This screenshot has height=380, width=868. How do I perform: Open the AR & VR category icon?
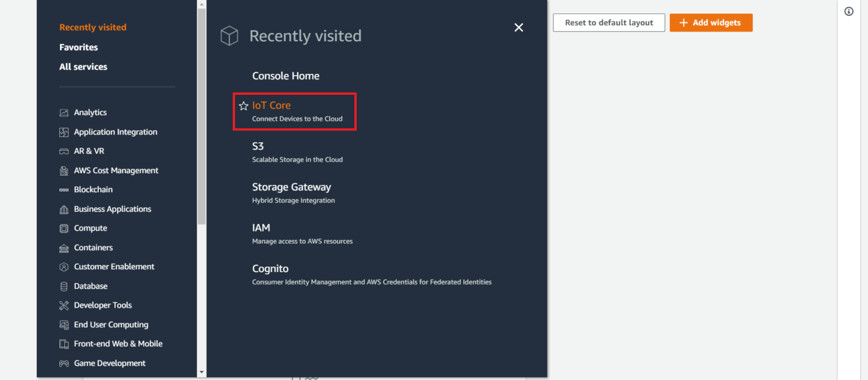[x=64, y=151]
